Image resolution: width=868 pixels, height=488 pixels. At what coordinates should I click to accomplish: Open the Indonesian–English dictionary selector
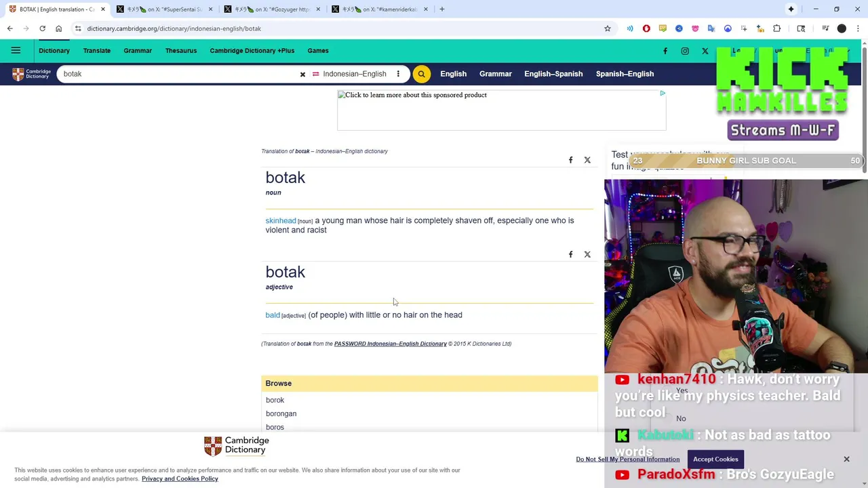point(349,74)
